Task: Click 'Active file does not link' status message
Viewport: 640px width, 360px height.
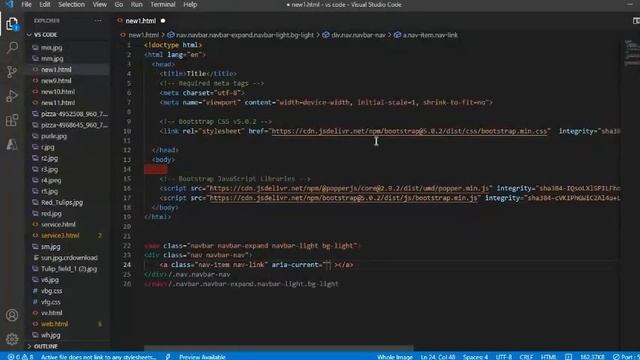Action: [x=98, y=357]
